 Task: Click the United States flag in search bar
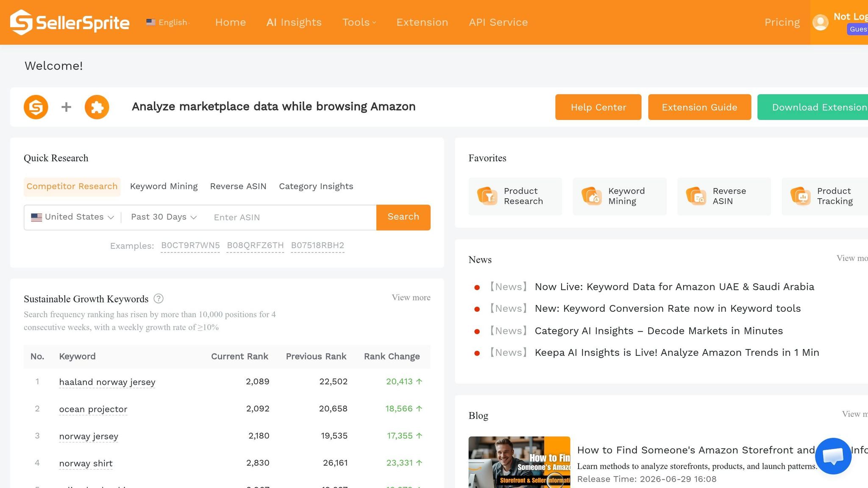pyautogui.click(x=36, y=217)
